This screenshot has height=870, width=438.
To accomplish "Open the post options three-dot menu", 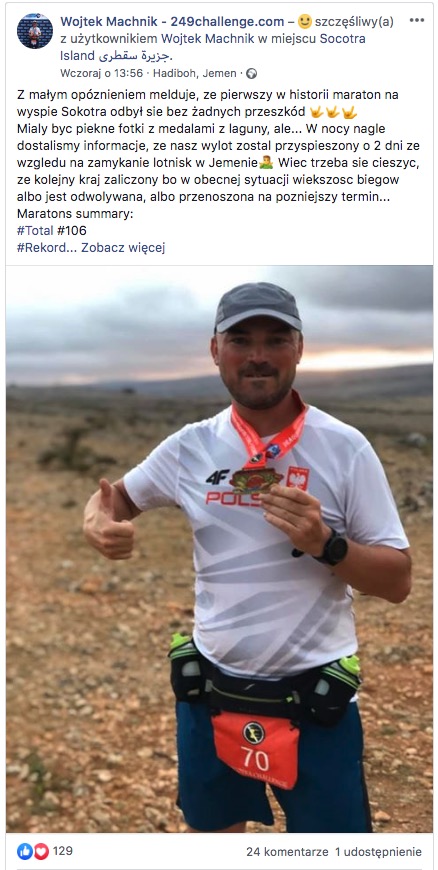I will click(417, 20).
